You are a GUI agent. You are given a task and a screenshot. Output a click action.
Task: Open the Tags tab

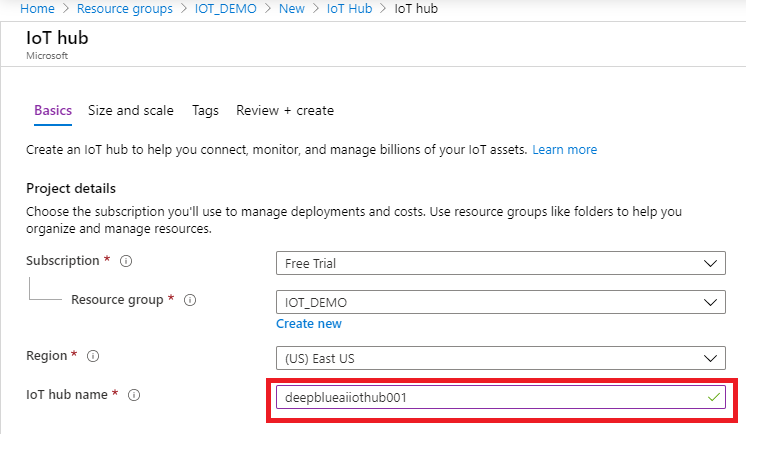(x=205, y=111)
